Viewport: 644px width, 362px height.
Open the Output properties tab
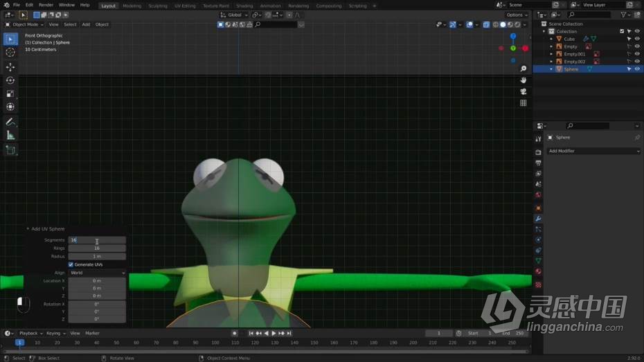538,163
